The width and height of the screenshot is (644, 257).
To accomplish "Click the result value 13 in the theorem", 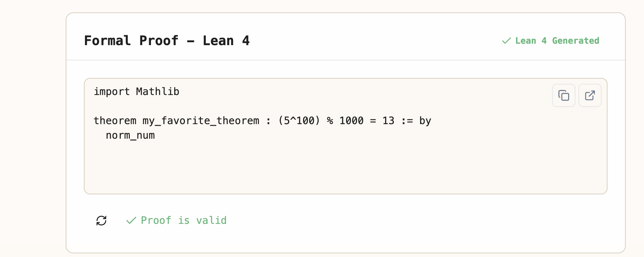I will pos(388,120).
